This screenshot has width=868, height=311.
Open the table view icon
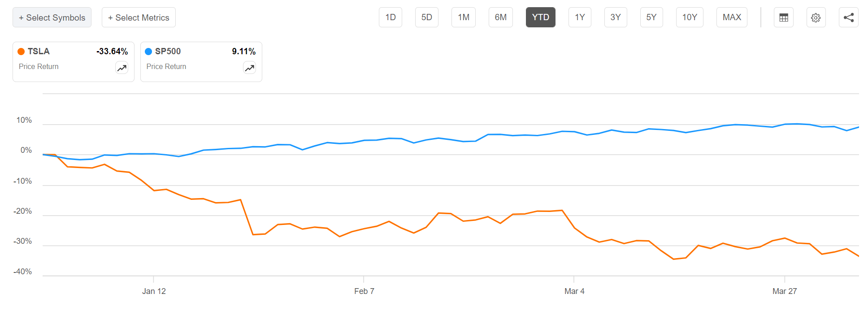pyautogui.click(x=783, y=17)
